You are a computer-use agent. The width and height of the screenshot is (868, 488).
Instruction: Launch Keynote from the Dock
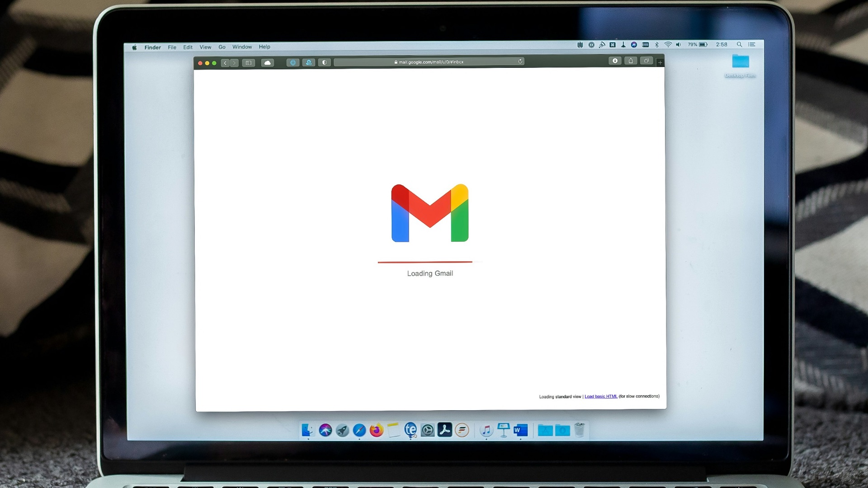click(503, 430)
